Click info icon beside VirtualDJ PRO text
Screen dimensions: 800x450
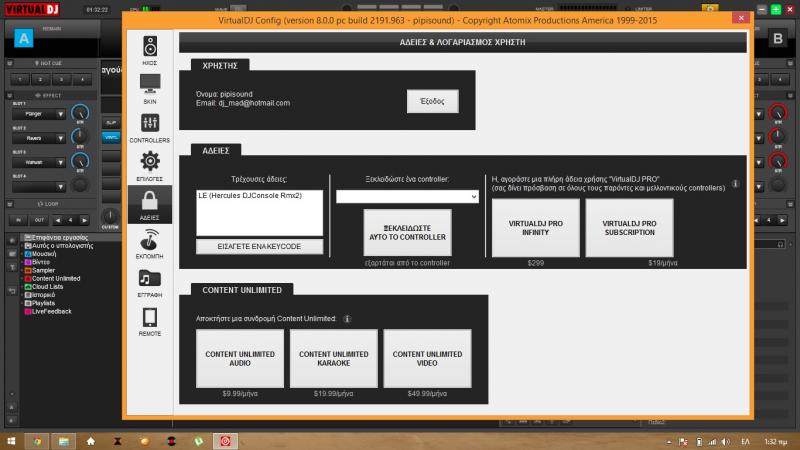[x=735, y=183]
